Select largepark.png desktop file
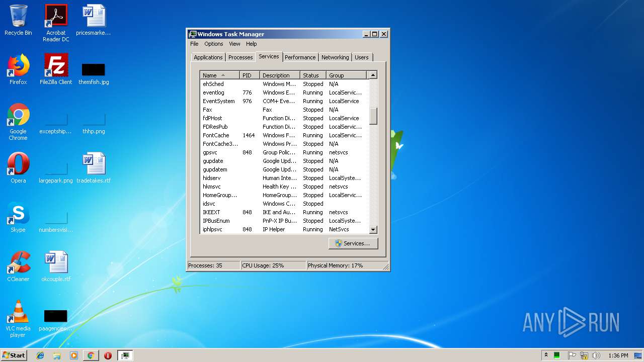The height and width of the screenshot is (362, 644). point(56,172)
